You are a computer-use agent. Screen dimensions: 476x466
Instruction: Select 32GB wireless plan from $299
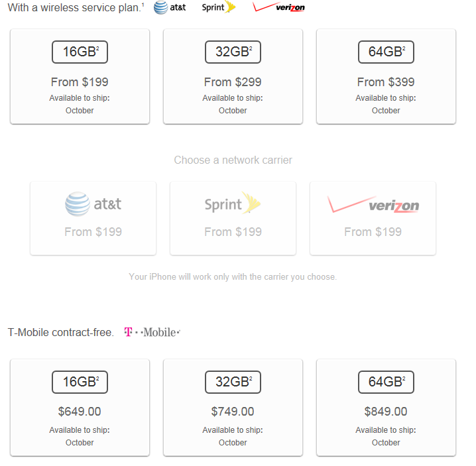[233, 76]
